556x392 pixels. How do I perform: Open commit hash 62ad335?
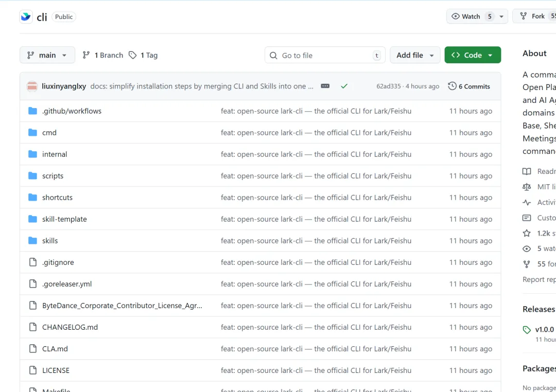(388, 86)
